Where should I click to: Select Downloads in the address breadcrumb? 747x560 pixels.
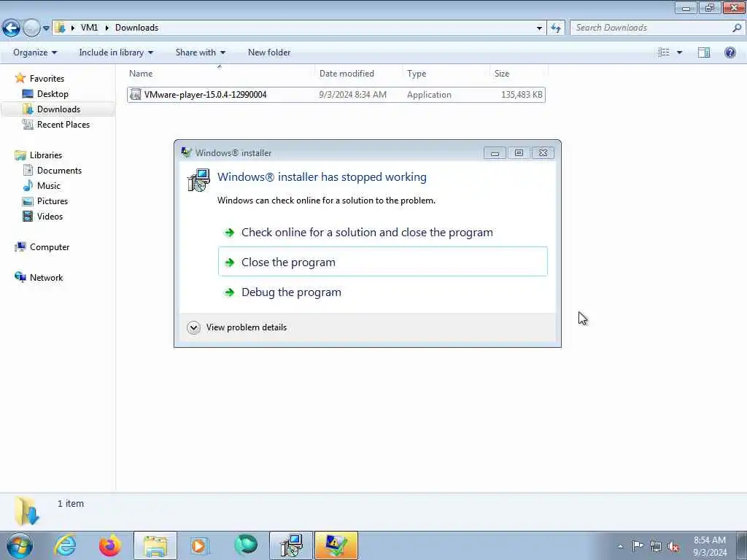coord(136,28)
